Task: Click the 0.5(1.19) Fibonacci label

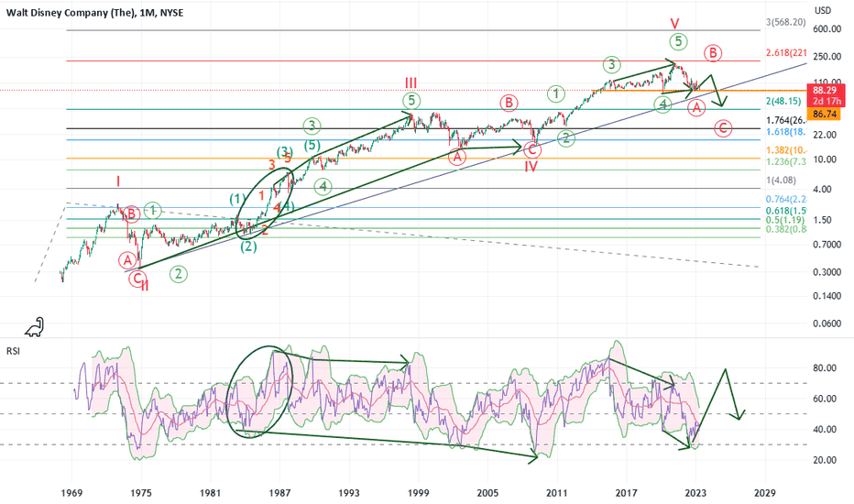Action: click(x=785, y=220)
